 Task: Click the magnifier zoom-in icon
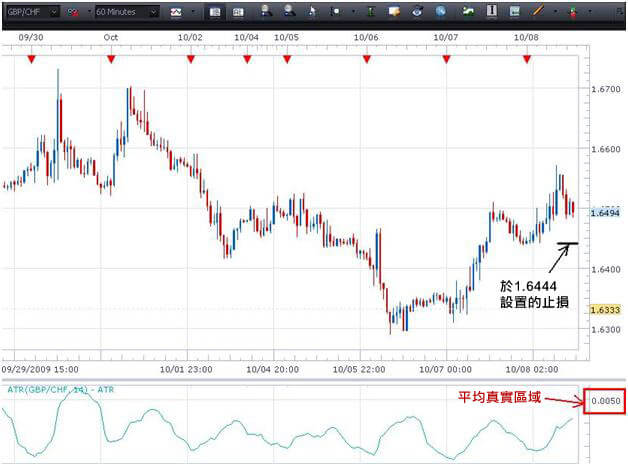click(265, 13)
